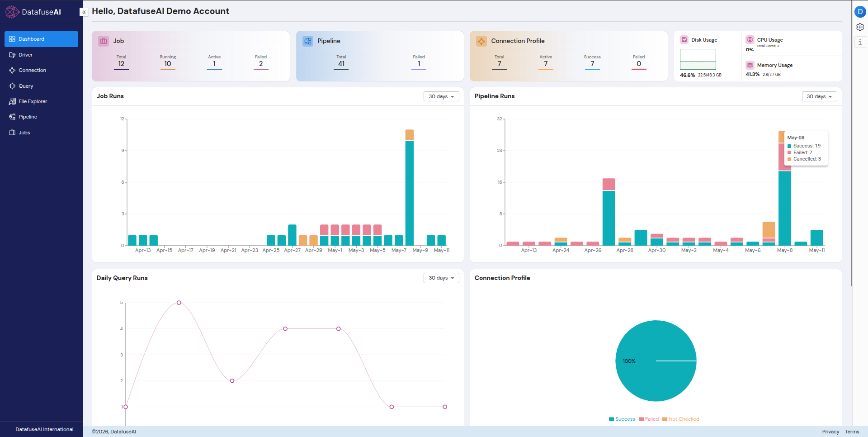Screen dimensions: 868x437
Task: Click the Pipeline Total value 41
Action: point(341,64)
